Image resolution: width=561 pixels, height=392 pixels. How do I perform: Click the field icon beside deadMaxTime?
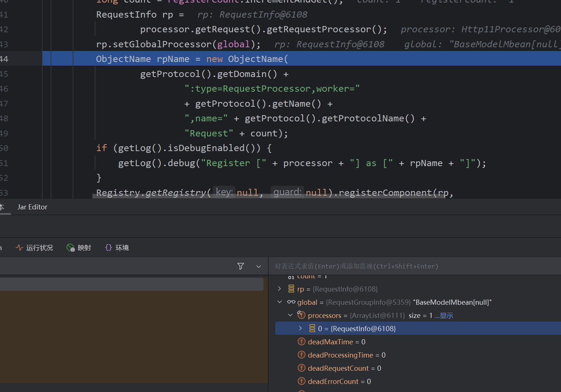point(302,342)
